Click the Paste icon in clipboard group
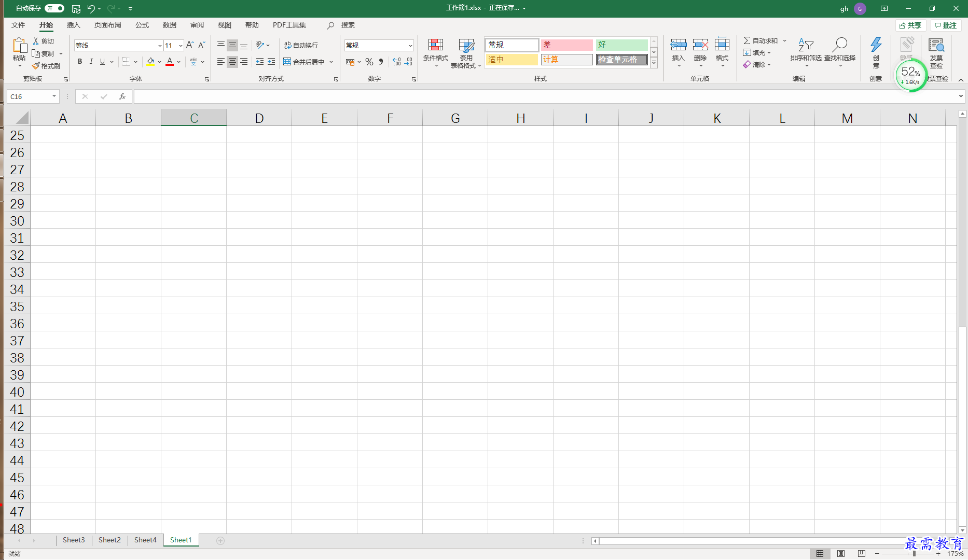The width and height of the screenshot is (968, 560). pos(19,46)
